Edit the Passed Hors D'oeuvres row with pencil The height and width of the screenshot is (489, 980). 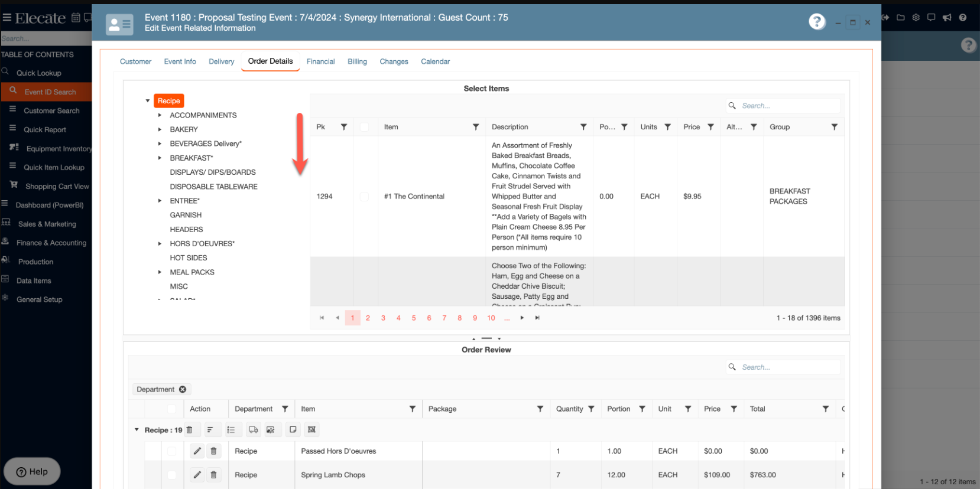click(x=197, y=451)
